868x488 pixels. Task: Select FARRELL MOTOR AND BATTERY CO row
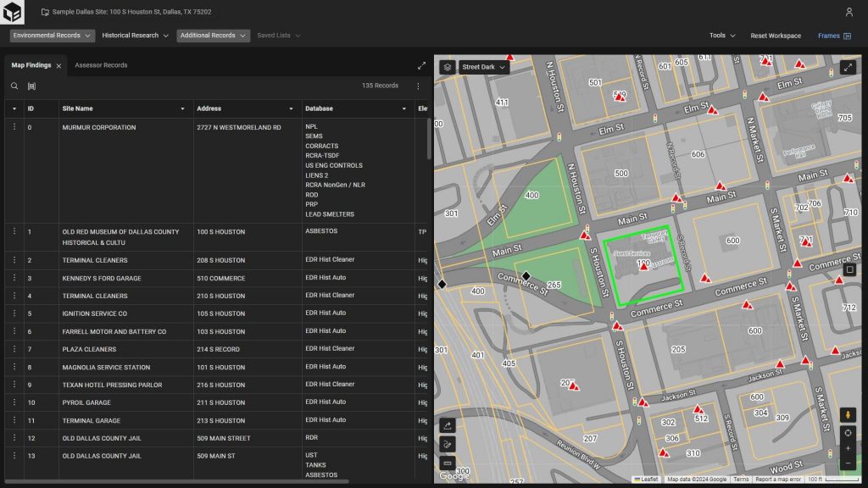point(216,331)
